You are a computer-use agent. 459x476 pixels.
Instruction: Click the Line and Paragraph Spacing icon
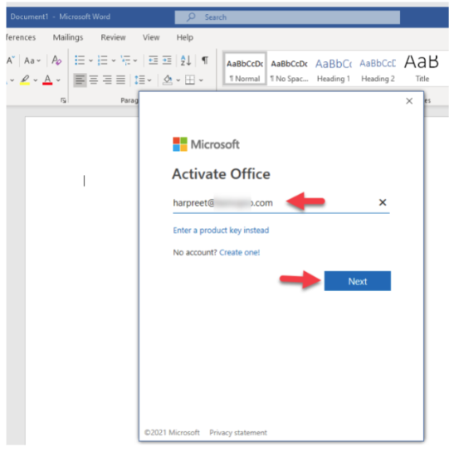pos(140,80)
